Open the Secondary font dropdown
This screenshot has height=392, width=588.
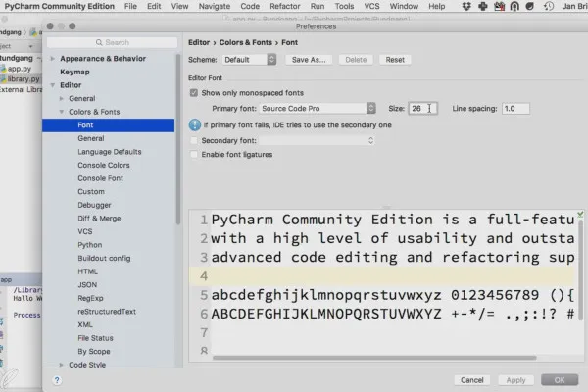pos(318,141)
